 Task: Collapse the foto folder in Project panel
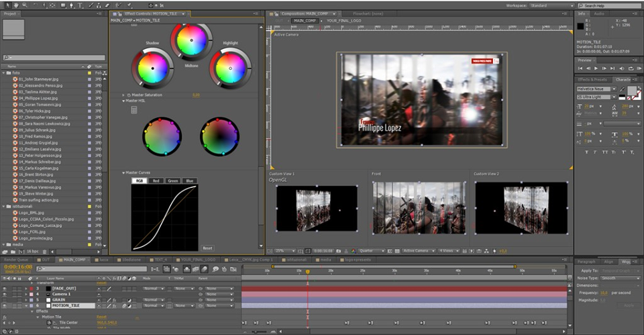[x=4, y=73]
